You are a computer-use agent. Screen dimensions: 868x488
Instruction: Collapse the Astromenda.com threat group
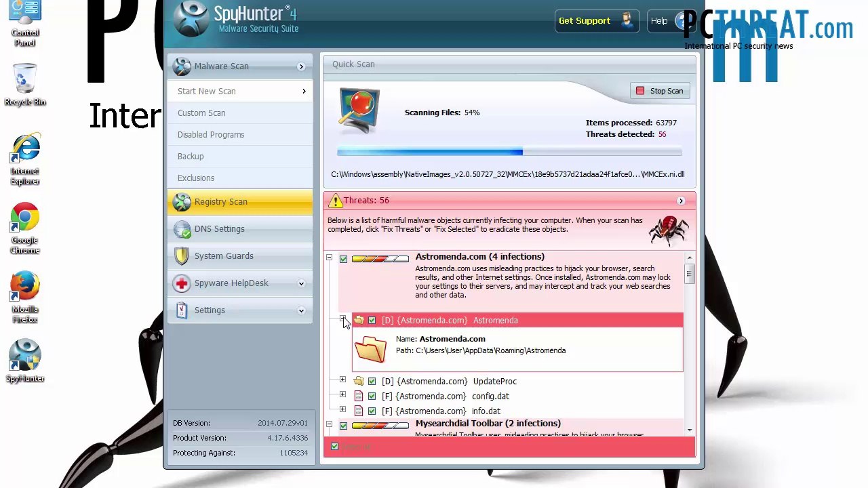(x=329, y=258)
